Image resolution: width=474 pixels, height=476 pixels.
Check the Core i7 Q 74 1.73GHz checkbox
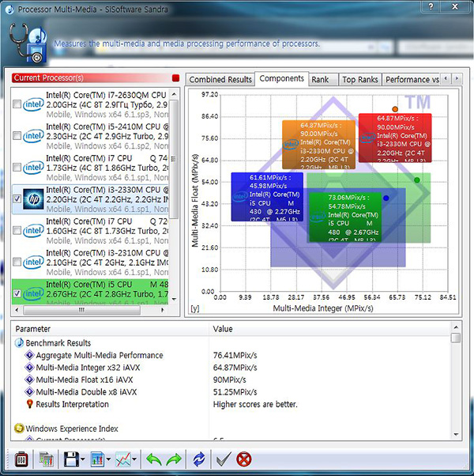[17, 168]
